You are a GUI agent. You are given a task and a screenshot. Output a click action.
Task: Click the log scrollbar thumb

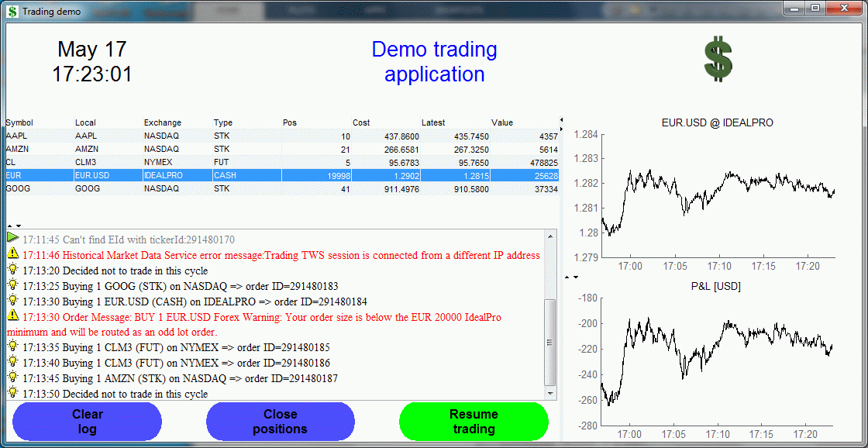pyautogui.click(x=549, y=343)
